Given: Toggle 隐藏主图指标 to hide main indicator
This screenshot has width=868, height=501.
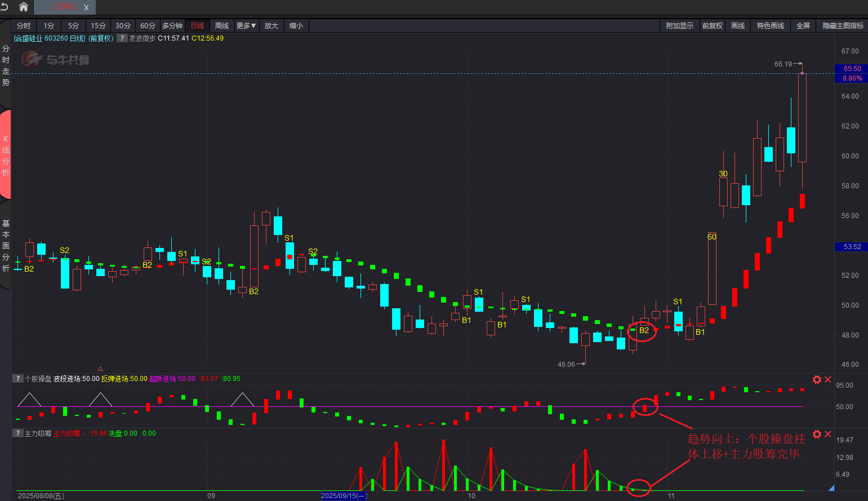Looking at the screenshot, I should [843, 26].
